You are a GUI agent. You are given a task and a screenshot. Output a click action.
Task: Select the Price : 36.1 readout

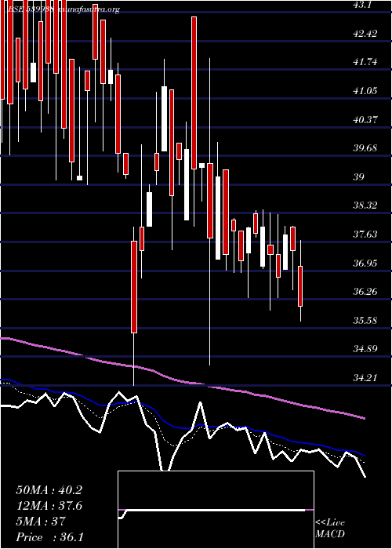pyautogui.click(x=49, y=537)
